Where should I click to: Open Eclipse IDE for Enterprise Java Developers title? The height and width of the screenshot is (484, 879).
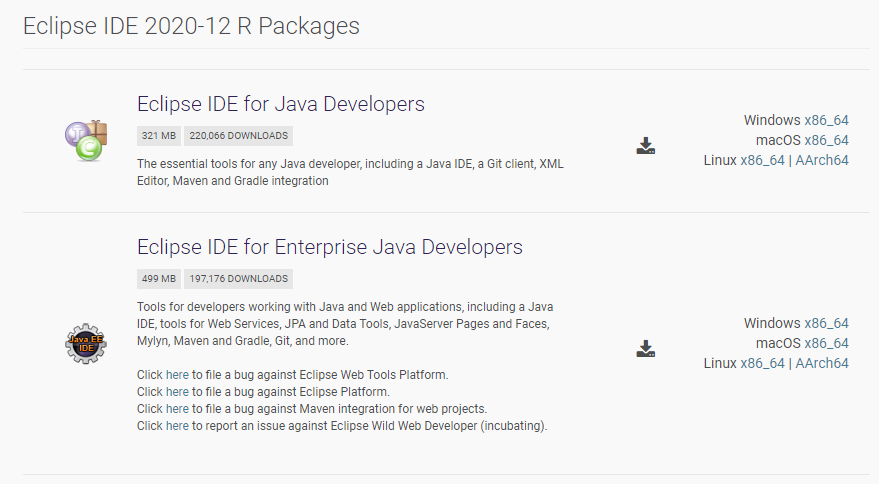point(330,247)
